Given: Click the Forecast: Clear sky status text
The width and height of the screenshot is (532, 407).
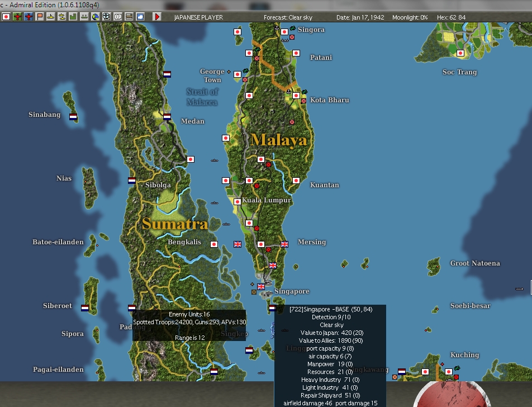Looking at the screenshot, I should [288, 17].
